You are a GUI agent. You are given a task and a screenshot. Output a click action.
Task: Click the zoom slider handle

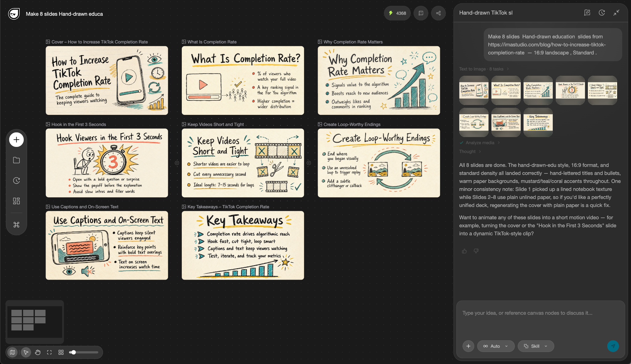click(x=73, y=352)
